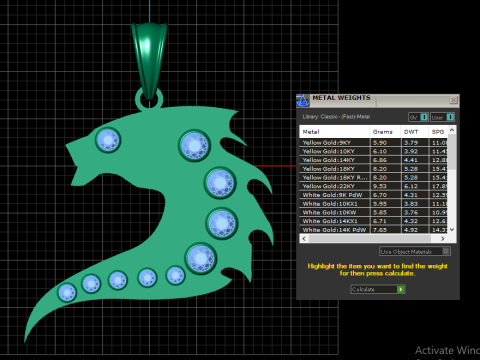Click the 4.92 DWT cell
480x360 pixels.
click(414, 230)
